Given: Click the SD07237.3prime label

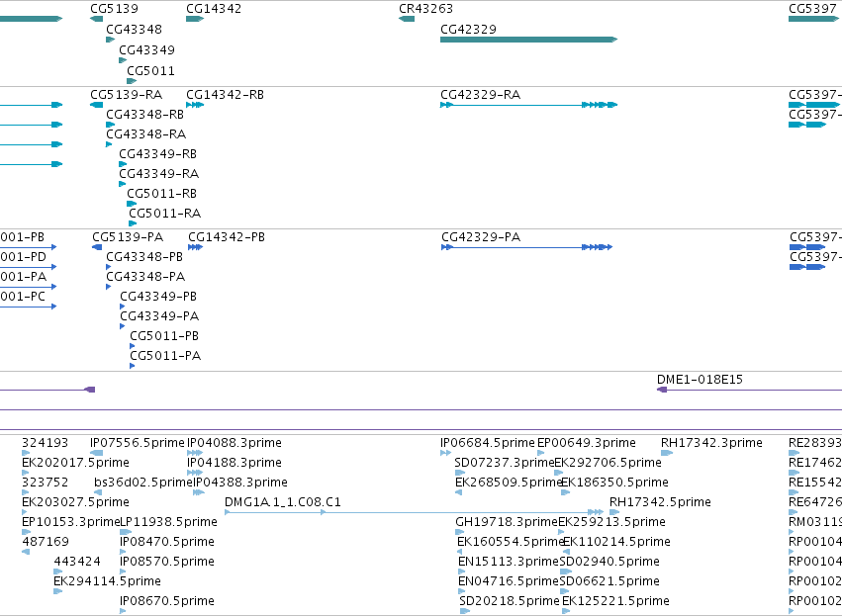Looking at the screenshot, I should coord(505,463).
